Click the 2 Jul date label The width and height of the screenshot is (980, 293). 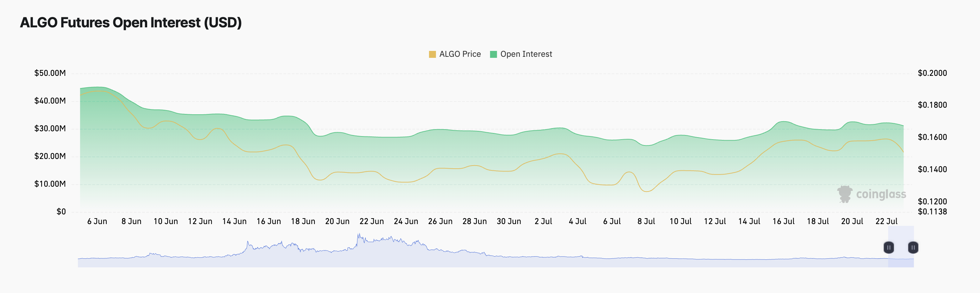coord(543,221)
